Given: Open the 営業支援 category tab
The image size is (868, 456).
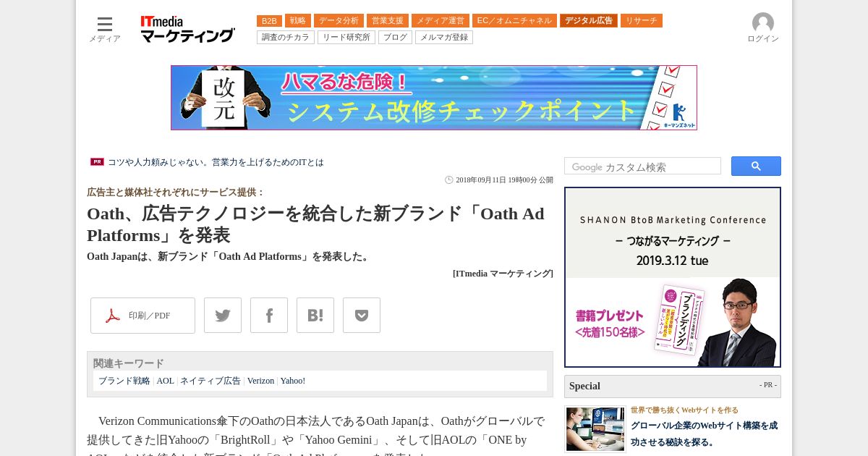Looking at the screenshot, I should (x=388, y=21).
